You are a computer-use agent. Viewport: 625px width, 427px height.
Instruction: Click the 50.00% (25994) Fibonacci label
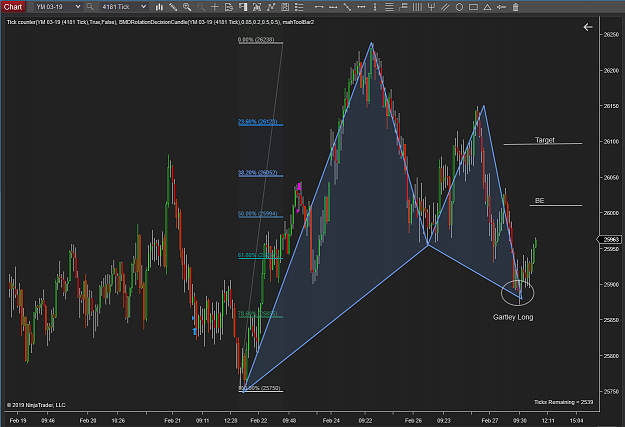click(x=257, y=214)
